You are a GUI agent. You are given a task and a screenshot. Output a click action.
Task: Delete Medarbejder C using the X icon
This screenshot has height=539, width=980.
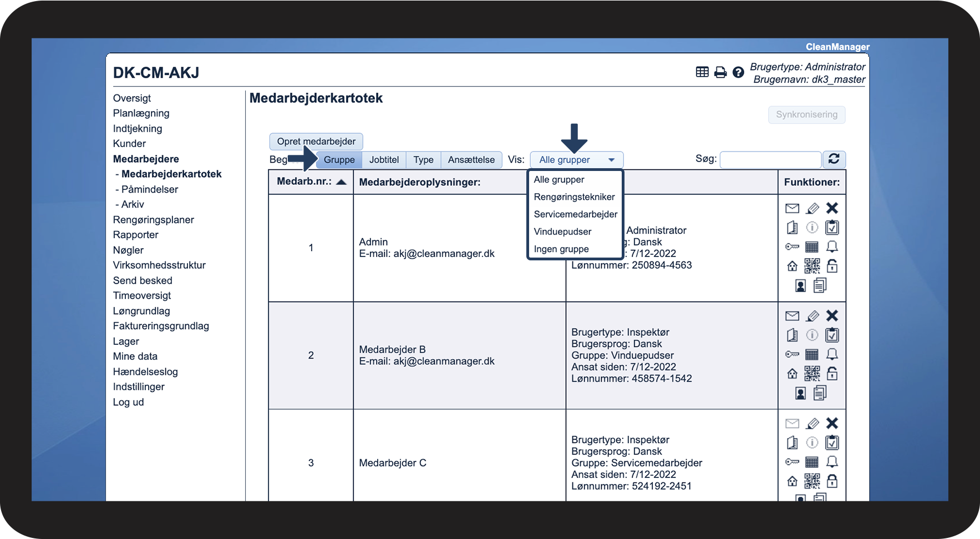(x=832, y=424)
